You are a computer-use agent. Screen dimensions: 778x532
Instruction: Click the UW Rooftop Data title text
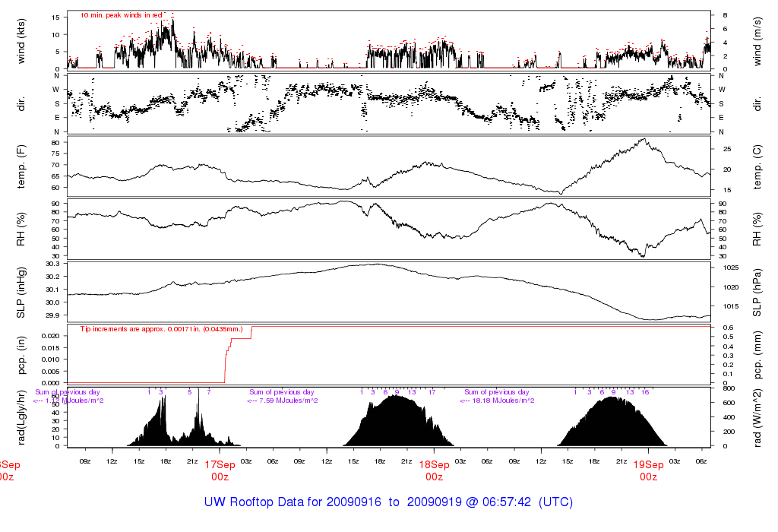pyautogui.click(x=388, y=502)
